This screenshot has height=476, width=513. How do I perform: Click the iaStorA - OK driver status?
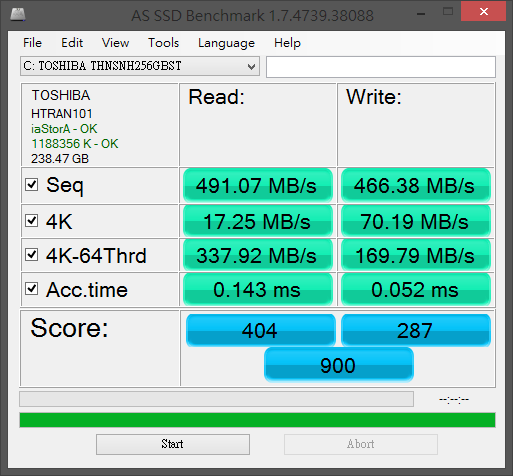click(64, 129)
